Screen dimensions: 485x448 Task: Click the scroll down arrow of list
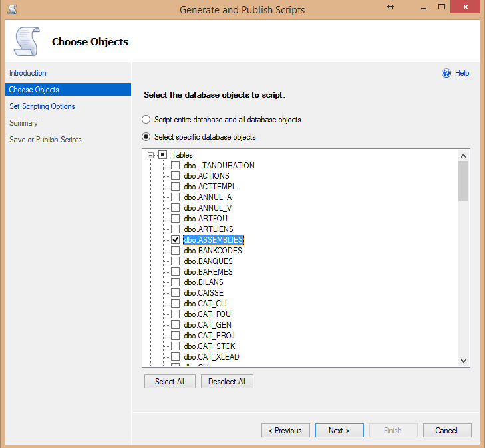coord(464,360)
